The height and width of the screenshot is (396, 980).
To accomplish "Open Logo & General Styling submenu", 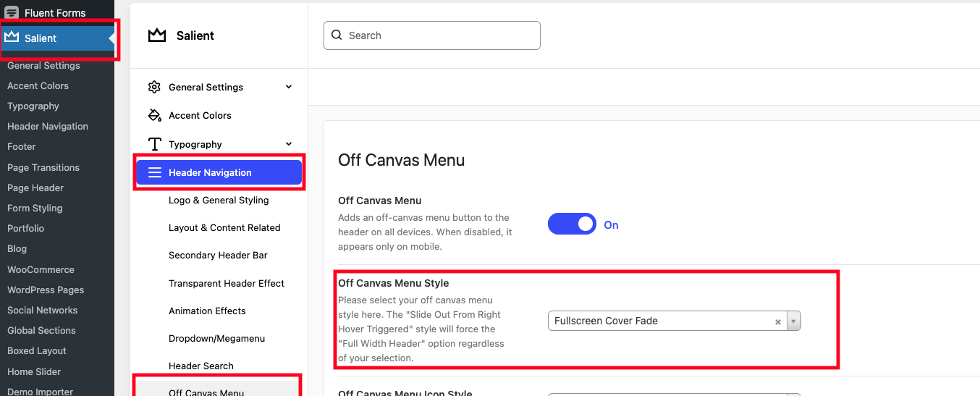I will tap(219, 200).
